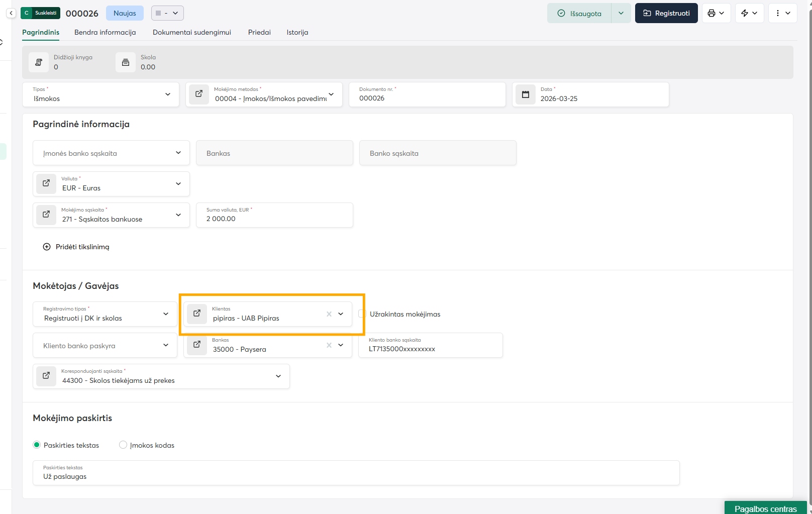Open linked client UAB Pipiras icon
812x514 pixels.
coord(197,314)
